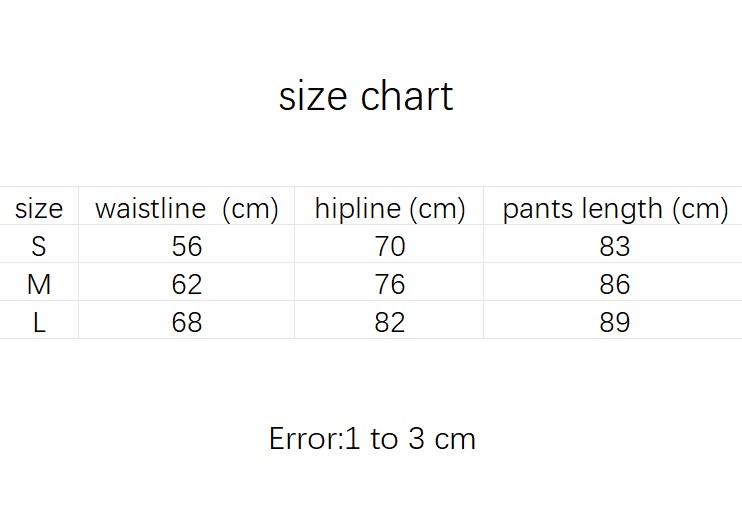
Task: Select the 'size' column header cell
Action: [39, 206]
